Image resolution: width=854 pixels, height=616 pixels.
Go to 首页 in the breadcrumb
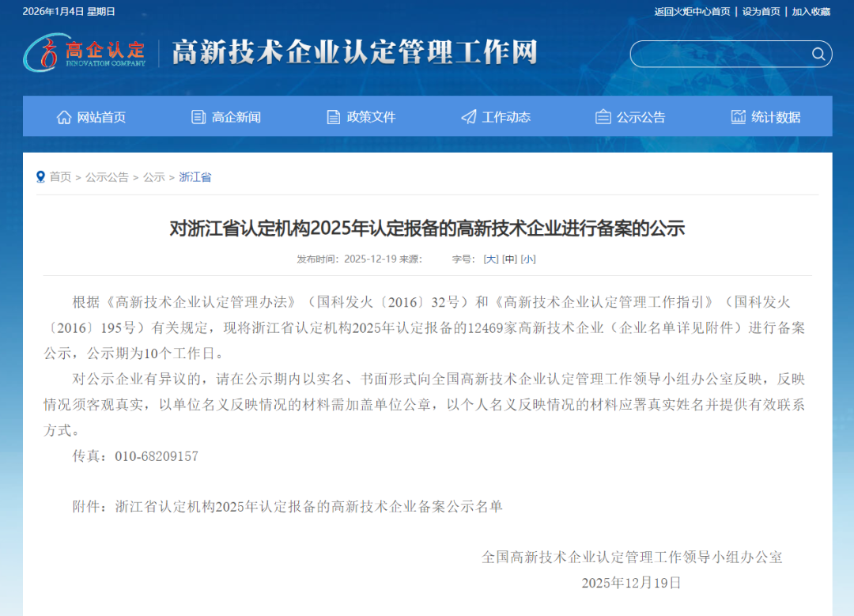[x=60, y=177]
